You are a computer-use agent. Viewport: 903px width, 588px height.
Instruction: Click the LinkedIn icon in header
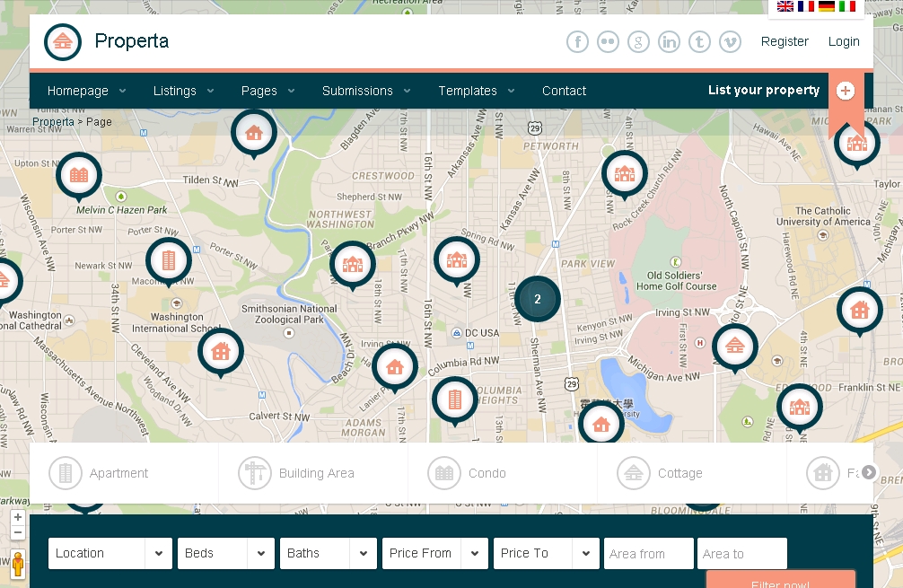pyautogui.click(x=669, y=41)
